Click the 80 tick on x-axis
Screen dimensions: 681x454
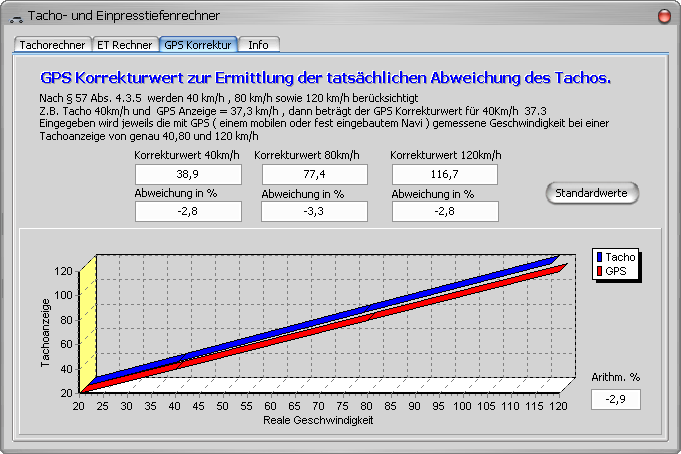[x=367, y=406]
